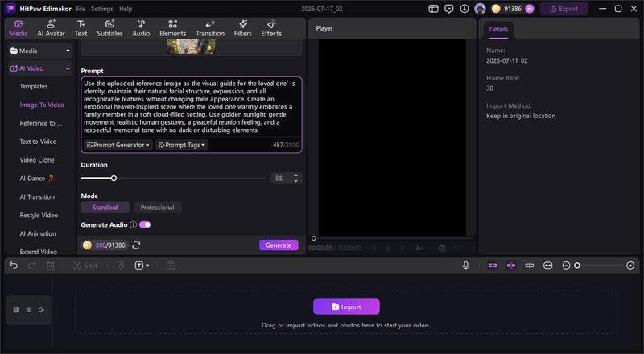Click the Export button
The width and height of the screenshot is (644, 354).
pos(563,9)
